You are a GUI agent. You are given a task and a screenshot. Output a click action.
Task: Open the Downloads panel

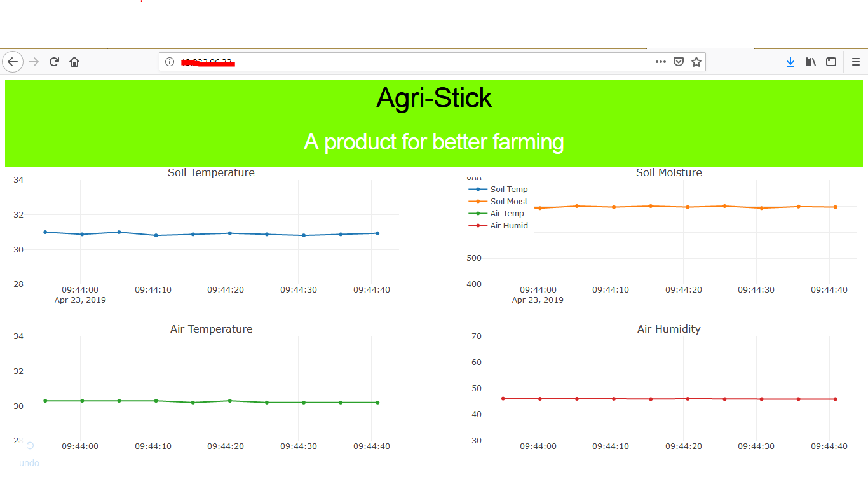coord(790,61)
